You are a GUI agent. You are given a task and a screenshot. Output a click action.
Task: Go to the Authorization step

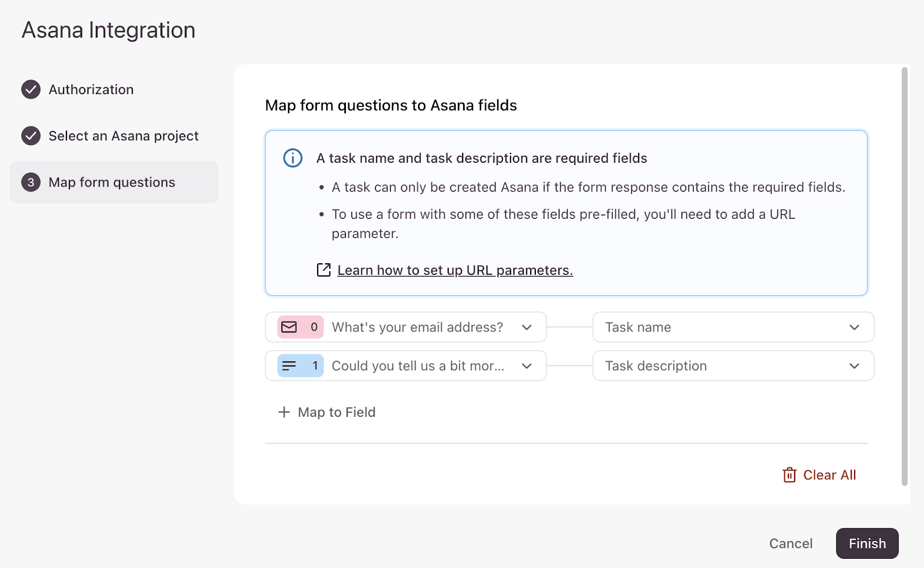point(91,89)
